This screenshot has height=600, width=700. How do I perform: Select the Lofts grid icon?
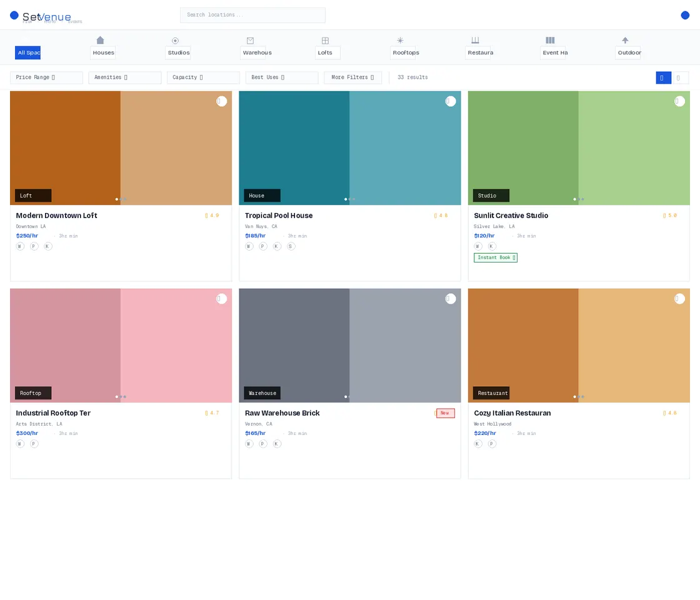coord(325,41)
